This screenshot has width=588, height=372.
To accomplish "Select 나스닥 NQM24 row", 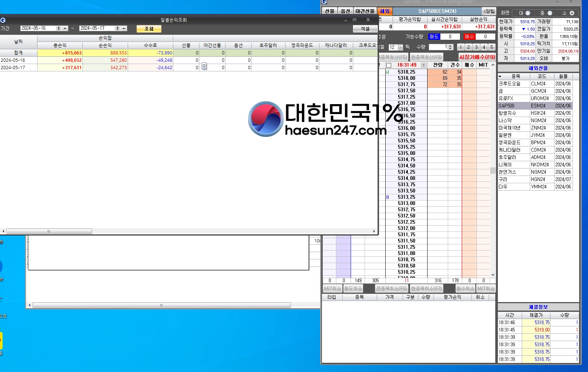I will (535, 120).
